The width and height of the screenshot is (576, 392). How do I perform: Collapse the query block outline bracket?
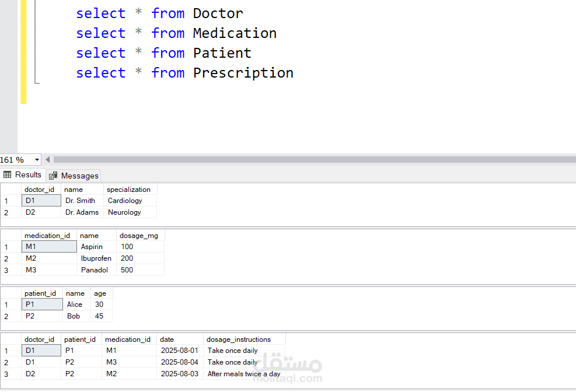tap(36, 41)
